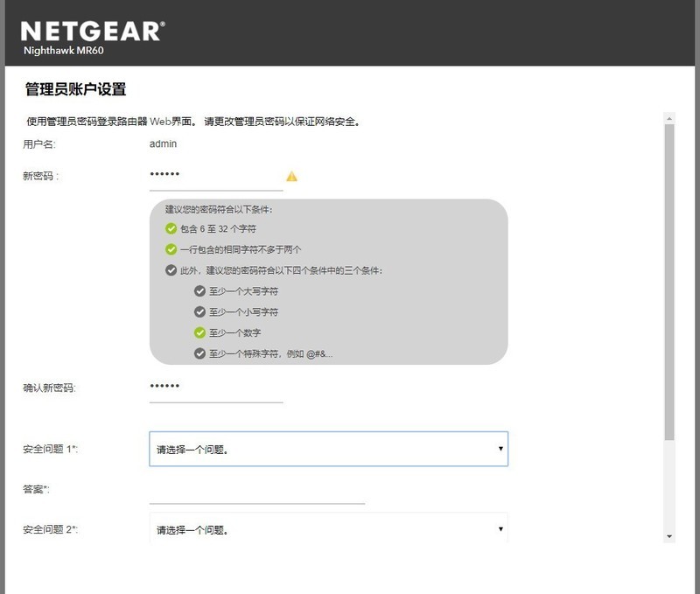Image resolution: width=700 pixels, height=594 pixels.
Task: Open the security question 1 dropdown
Action: 329,449
